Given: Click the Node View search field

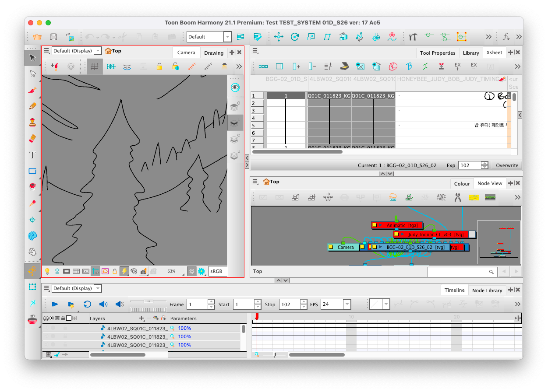Looking at the screenshot, I should (462, 272).
